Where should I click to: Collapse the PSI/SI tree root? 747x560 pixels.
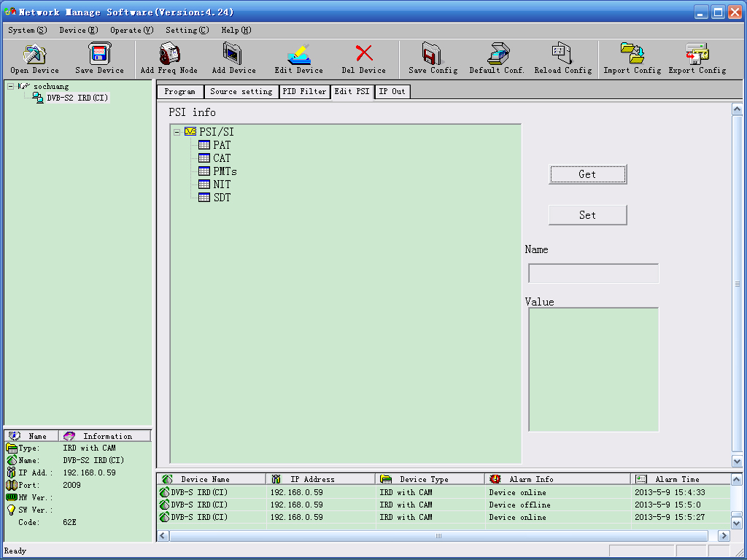(177, 132)
